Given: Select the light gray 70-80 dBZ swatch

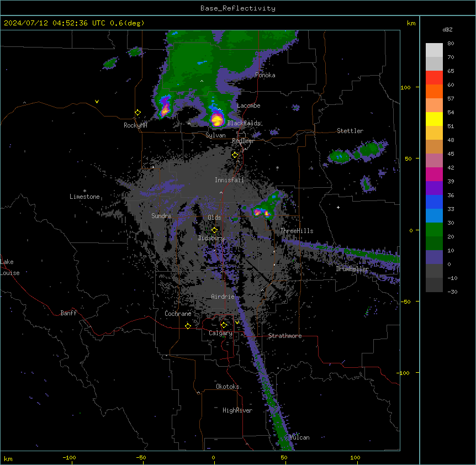Looking at the screenshot, I should pyautogui.click(x=434, y=50).
